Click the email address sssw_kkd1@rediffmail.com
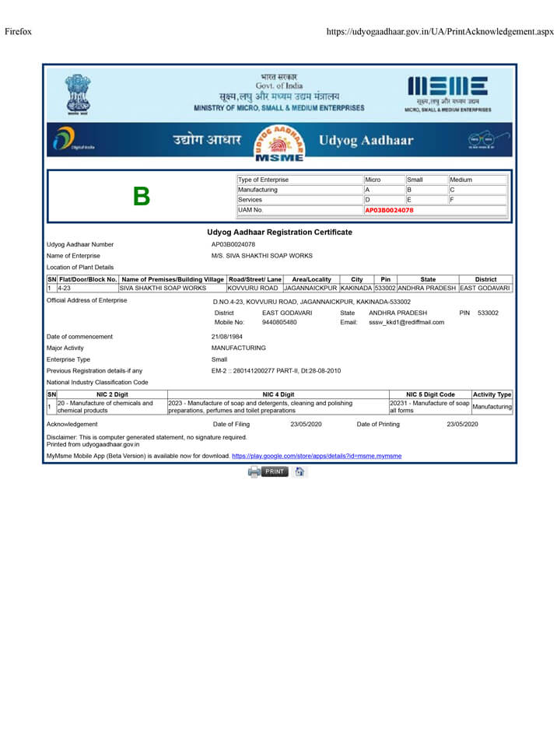The image size is (557, 756). click(x=406, y=322)
